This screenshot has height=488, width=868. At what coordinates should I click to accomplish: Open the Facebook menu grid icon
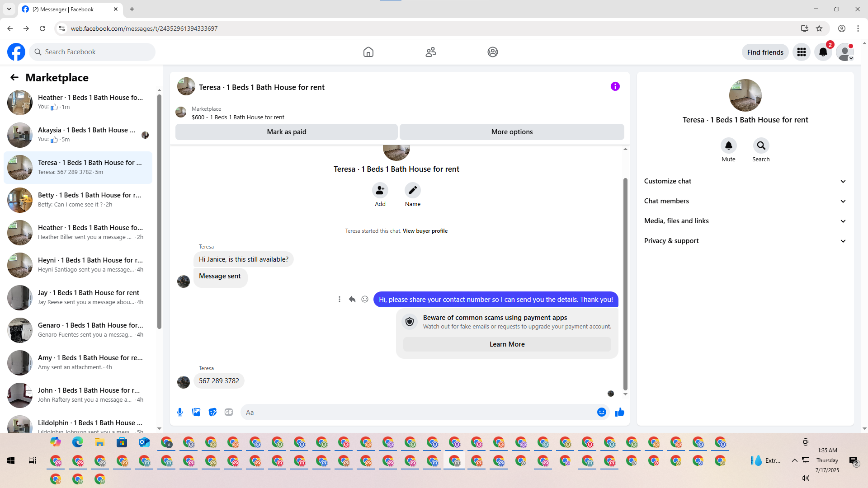point(802,52)
